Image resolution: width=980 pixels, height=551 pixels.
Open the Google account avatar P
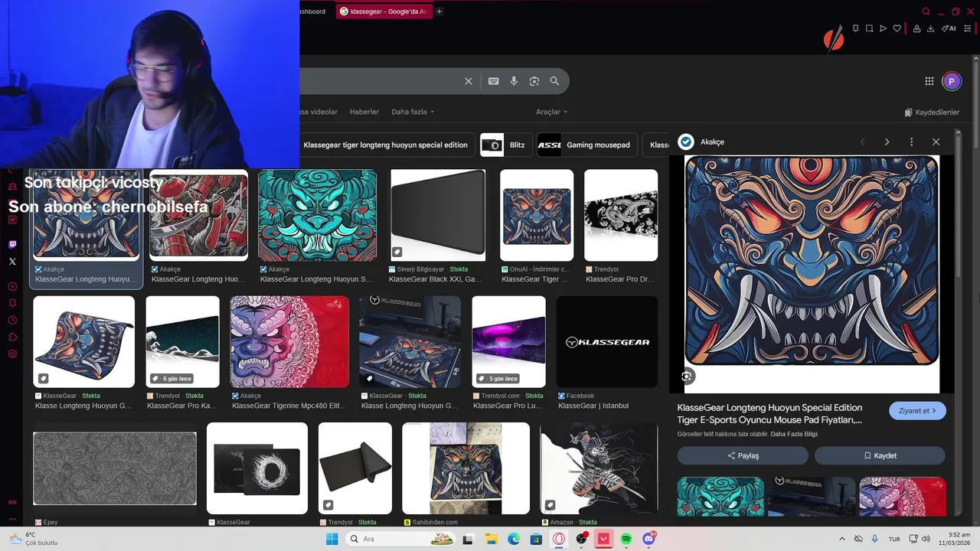pos(952,81)
